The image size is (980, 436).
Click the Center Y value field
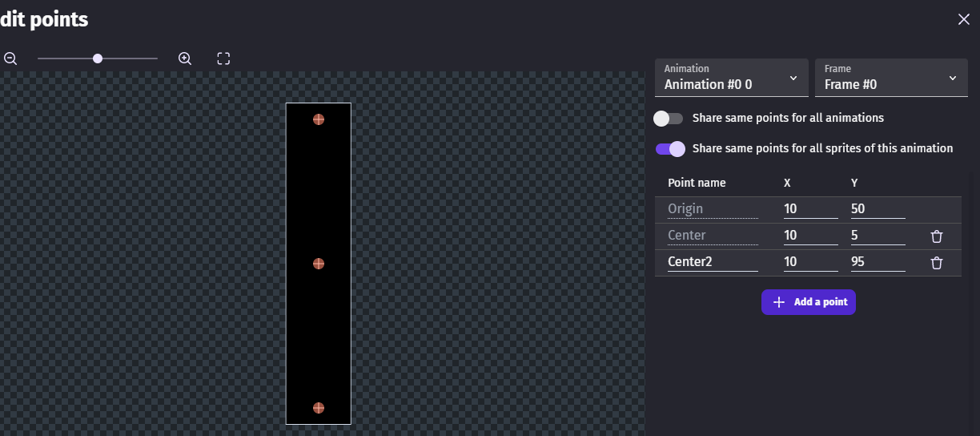(878, 236)
